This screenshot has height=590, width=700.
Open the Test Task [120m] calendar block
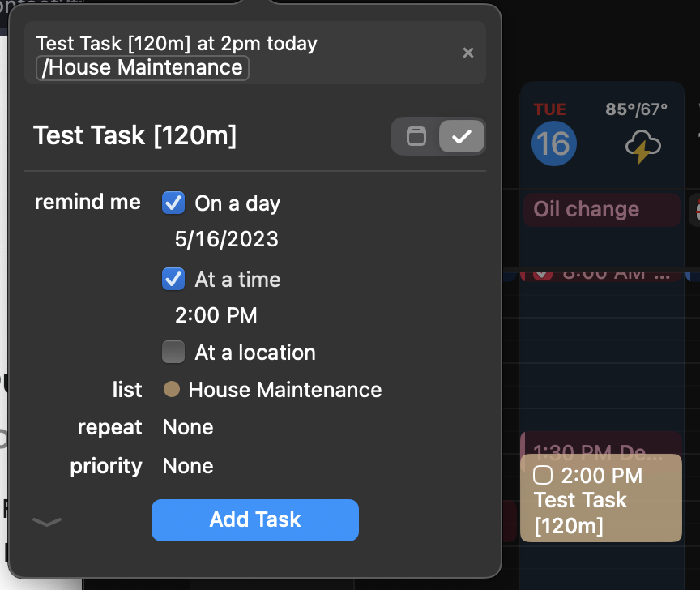601,498
